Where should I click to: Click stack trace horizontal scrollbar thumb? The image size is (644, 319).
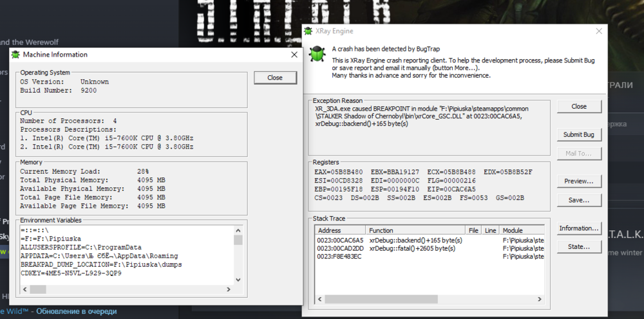381,299
